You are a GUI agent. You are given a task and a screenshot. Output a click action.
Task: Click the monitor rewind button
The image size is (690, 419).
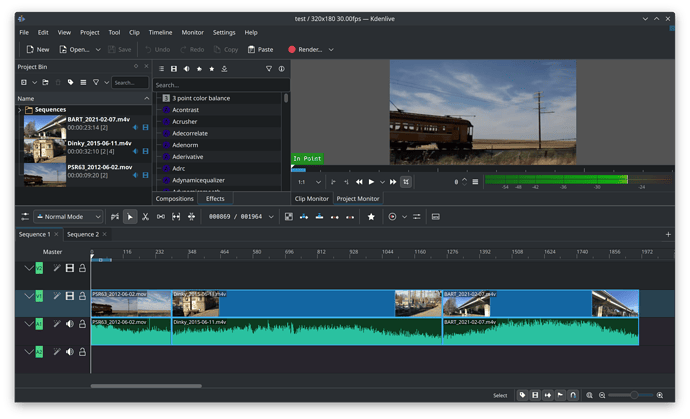coord(359,182)
